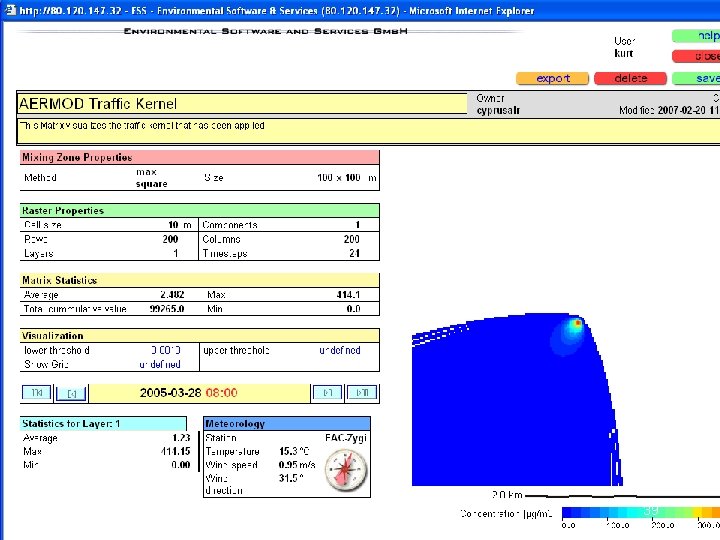
Task: Click the Internet Explorer window title bar
Action: click(x=360, y=10)
